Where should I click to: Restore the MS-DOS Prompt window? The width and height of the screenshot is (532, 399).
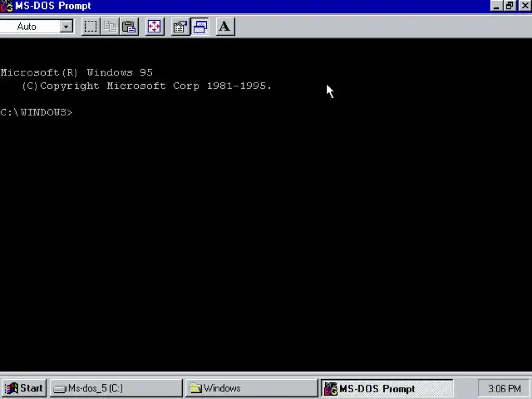(509, 6)
